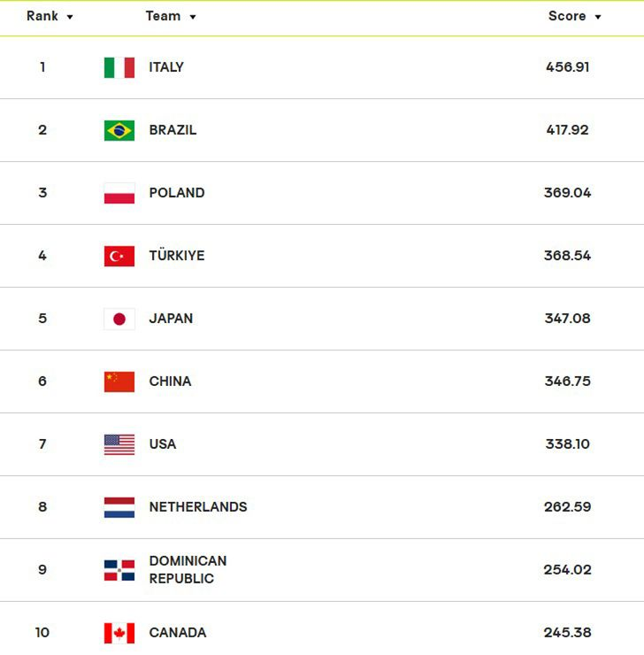Screen dimensions: 644x655
Task: Open the NETHERLANDS team name
Action: (198, 507)
